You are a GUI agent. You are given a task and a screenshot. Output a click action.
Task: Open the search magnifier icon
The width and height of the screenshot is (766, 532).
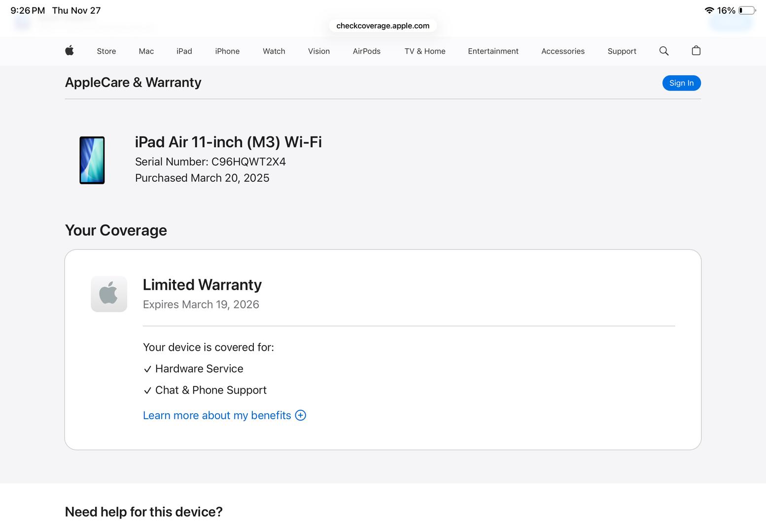pos(664,51)
